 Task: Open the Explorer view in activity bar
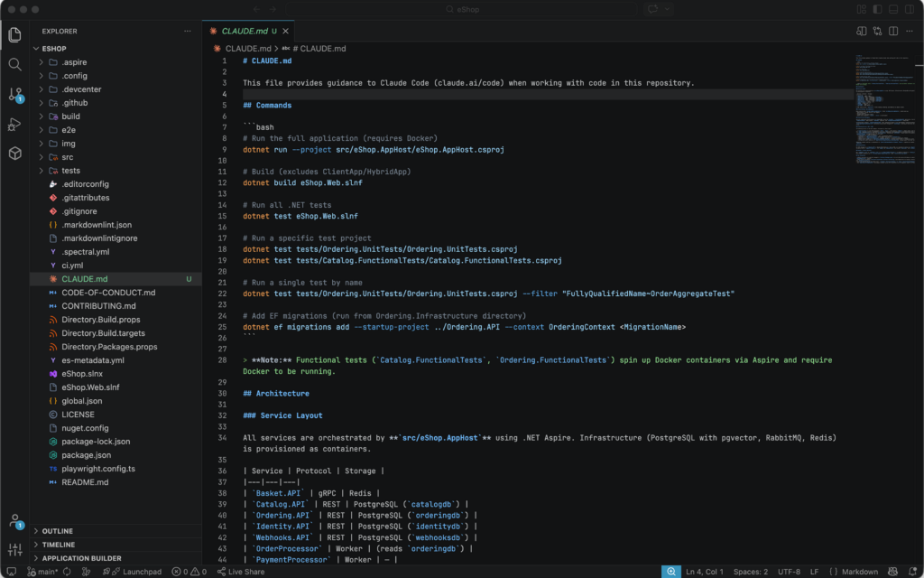(14, 35)
